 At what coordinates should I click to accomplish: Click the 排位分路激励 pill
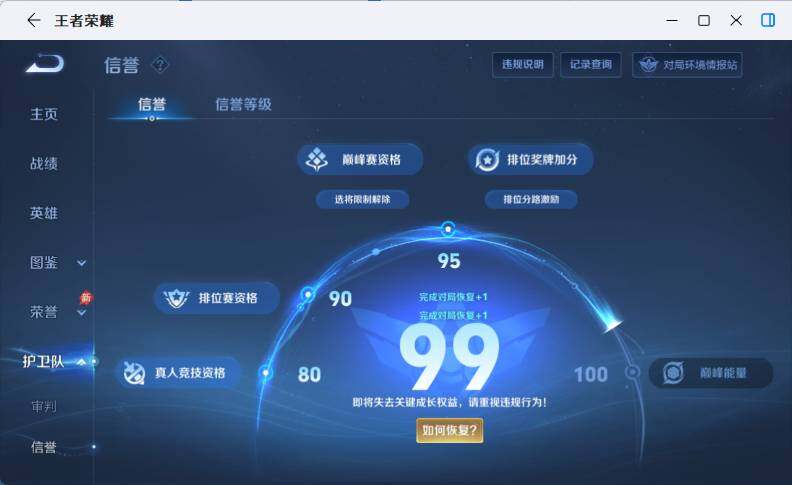pos(531,200)
